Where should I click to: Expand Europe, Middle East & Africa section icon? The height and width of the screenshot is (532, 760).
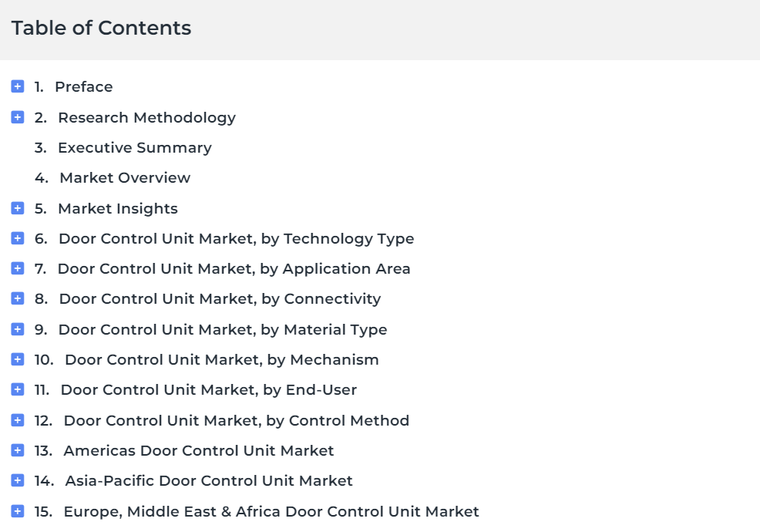18,511
